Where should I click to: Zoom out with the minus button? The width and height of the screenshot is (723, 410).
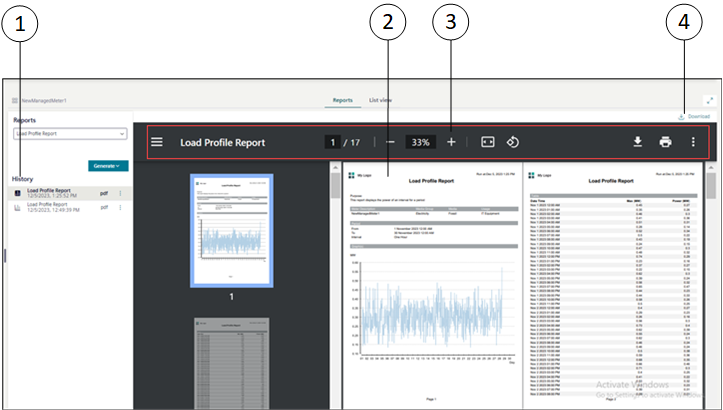pos(390,142)
